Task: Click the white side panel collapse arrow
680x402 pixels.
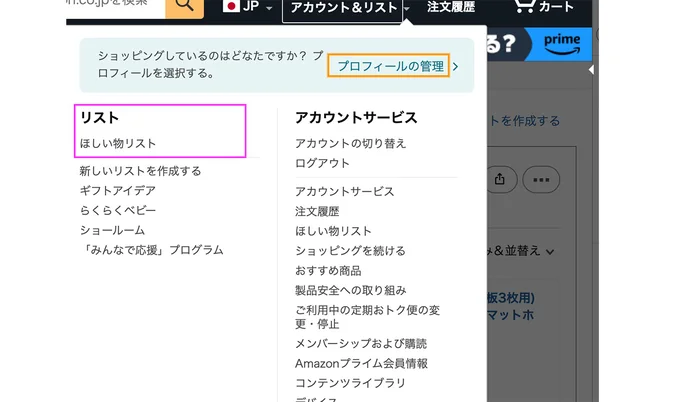Action: coord(591,70)
